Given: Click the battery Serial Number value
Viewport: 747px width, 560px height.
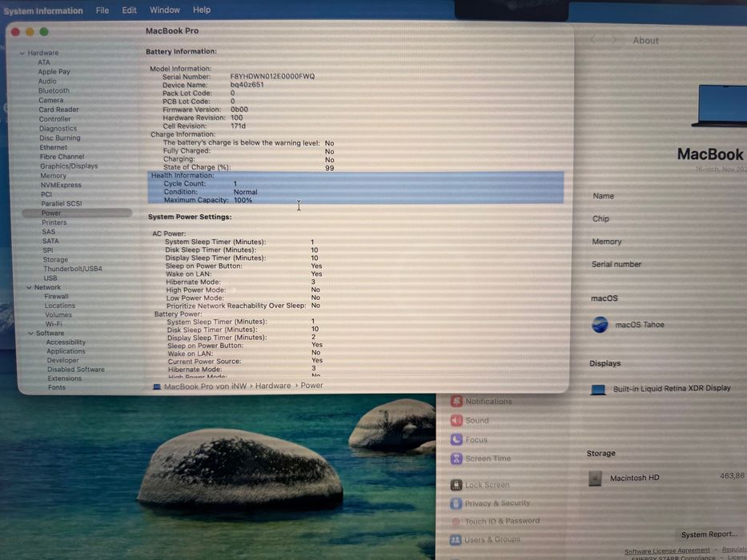Looking at the screenshot, I should point(272,76).
